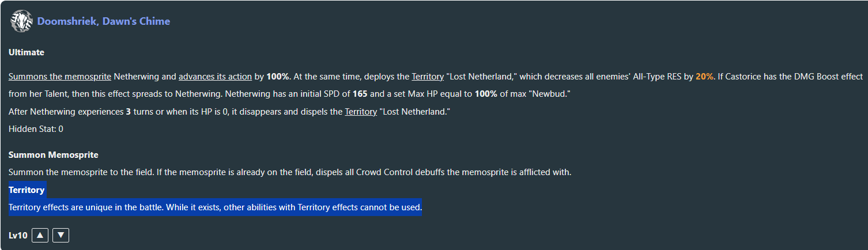Screen dimensions: 868x250
Task: Lower skill level with the down arrow
Action: coord(61,235)
